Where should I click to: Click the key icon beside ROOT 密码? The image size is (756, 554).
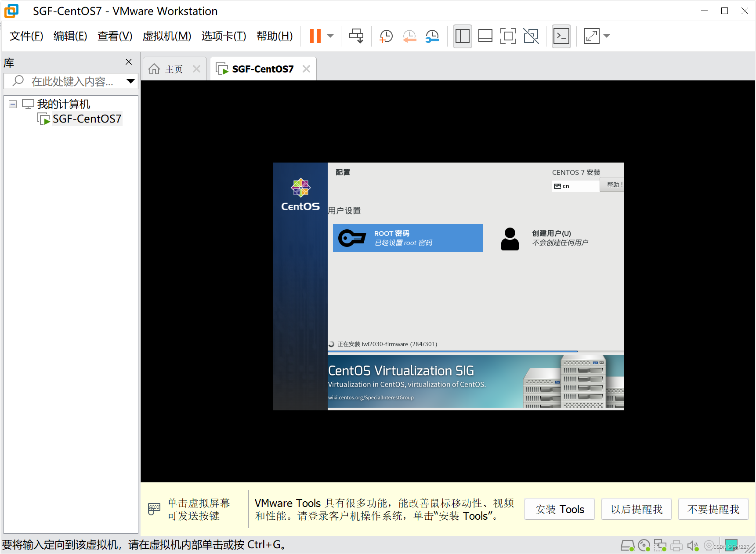(x=352, y=238)
